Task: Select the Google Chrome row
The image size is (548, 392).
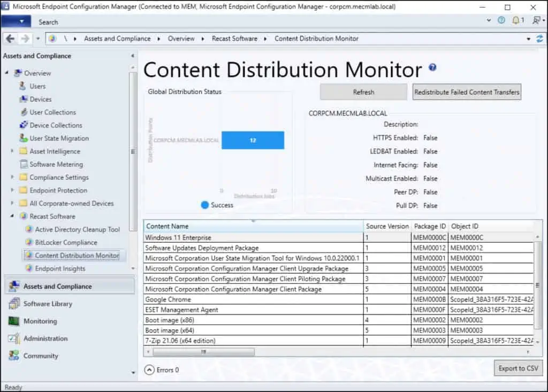Action: click(338, 299)
